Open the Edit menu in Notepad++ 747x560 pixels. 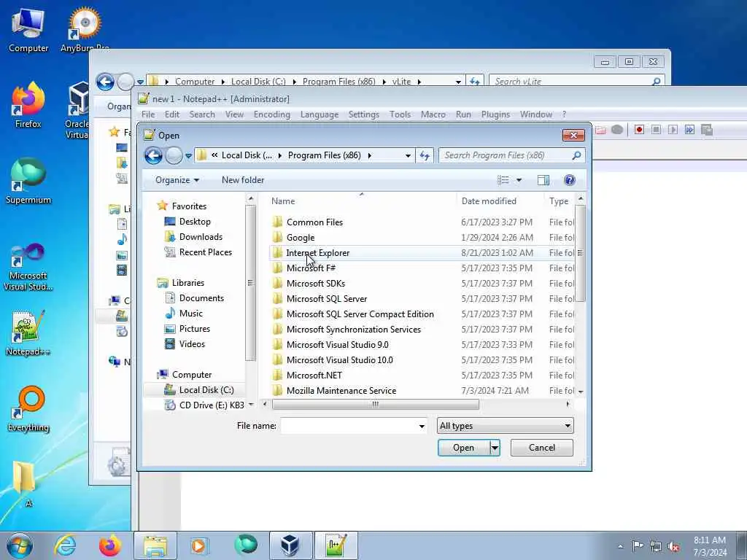point(172,114)
